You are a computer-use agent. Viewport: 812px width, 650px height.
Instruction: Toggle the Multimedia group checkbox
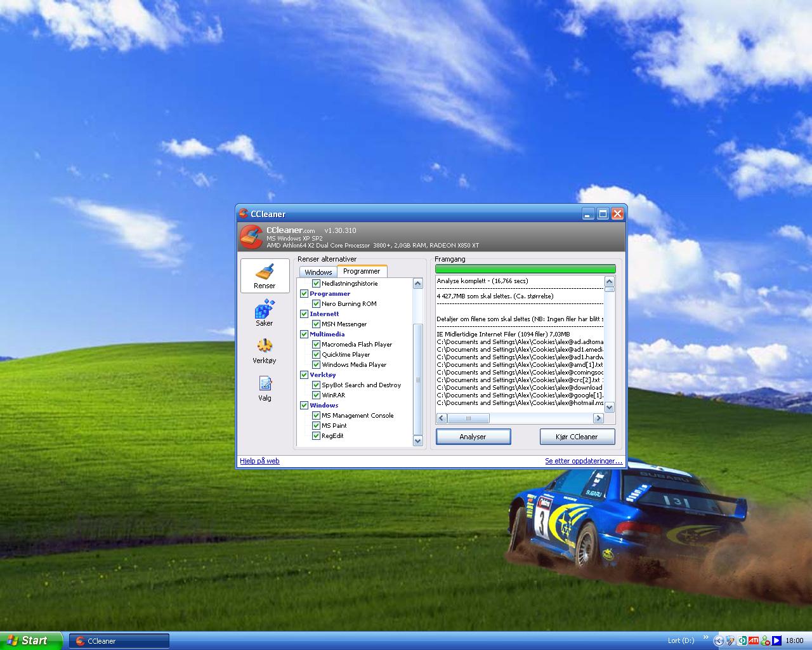[304, 334]
